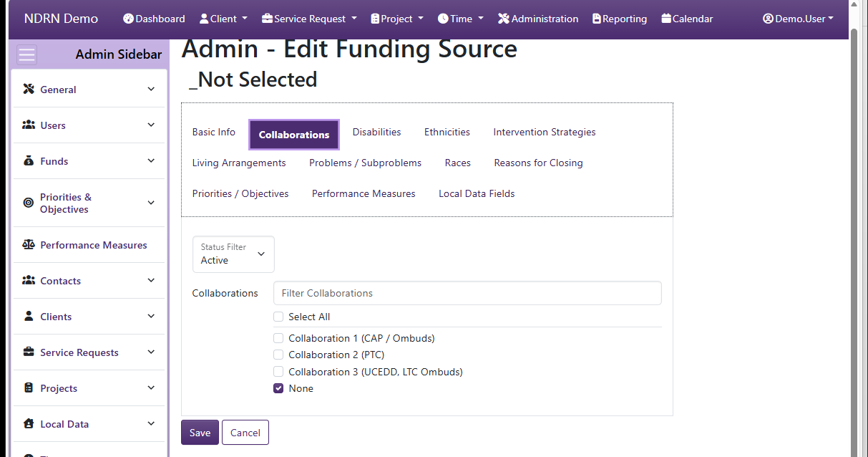This screenshot has width=868, height=457.
Task: Switch to the Disabilities tab
Action: pyautogui.click(x=376, y=132)
